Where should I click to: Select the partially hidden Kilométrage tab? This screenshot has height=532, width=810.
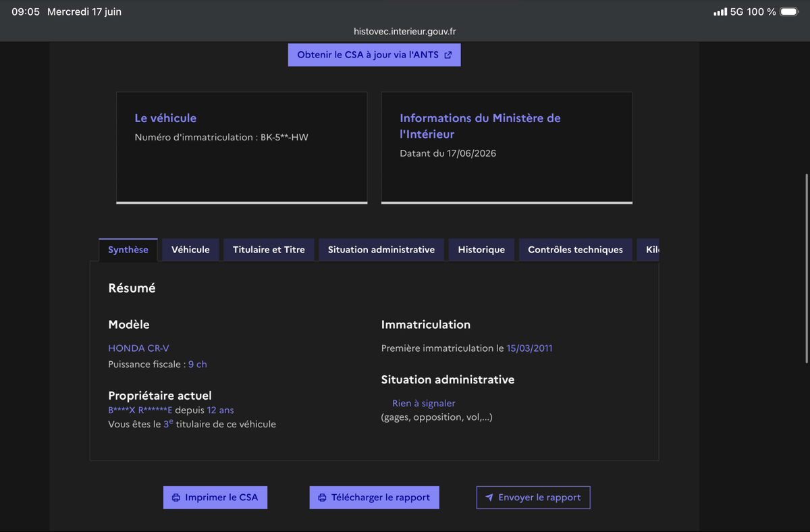[648, 250]
